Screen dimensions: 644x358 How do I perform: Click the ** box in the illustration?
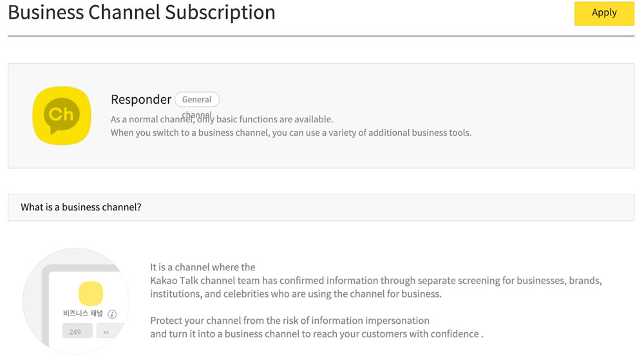click(x=106, y=332)
